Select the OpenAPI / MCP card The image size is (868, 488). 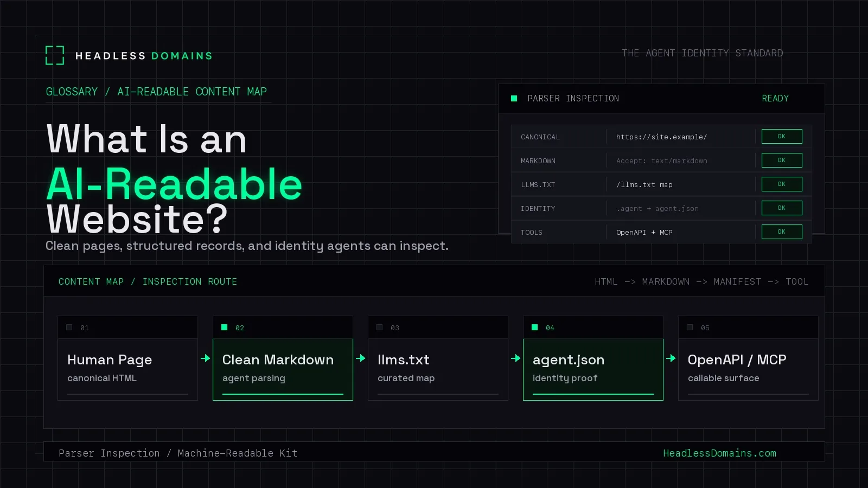click(748, 358)
